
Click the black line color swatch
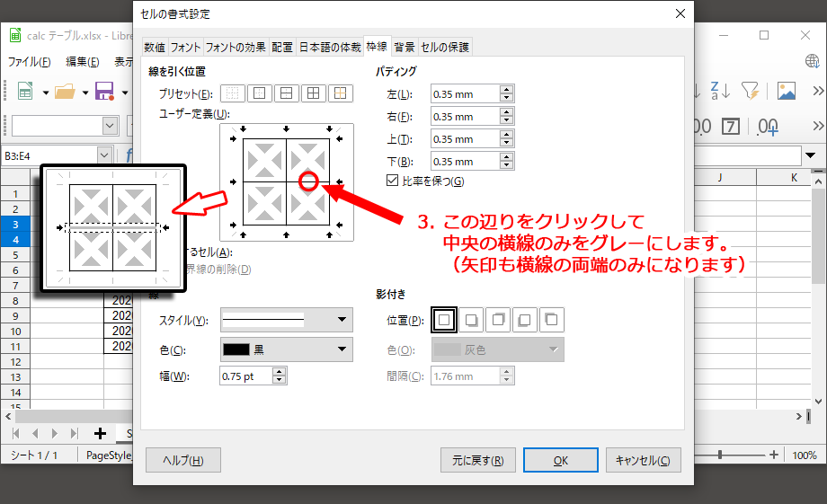(x=236, y=349)
